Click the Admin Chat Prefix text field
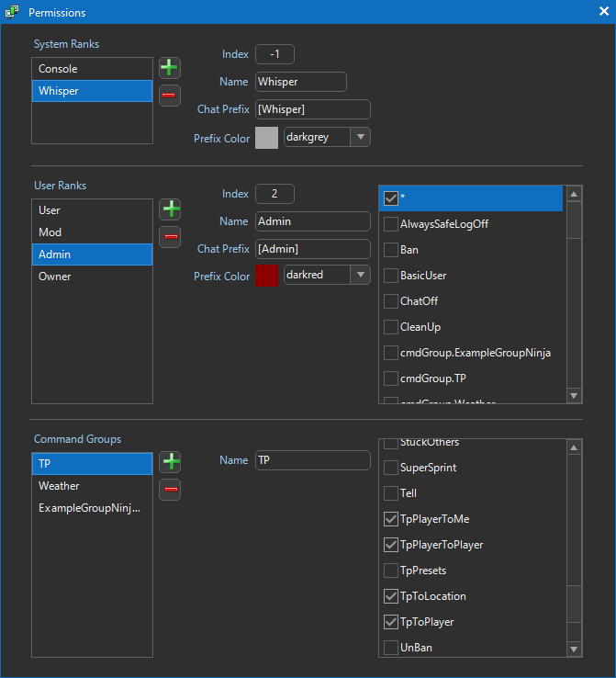 click(x=312, y=249)
